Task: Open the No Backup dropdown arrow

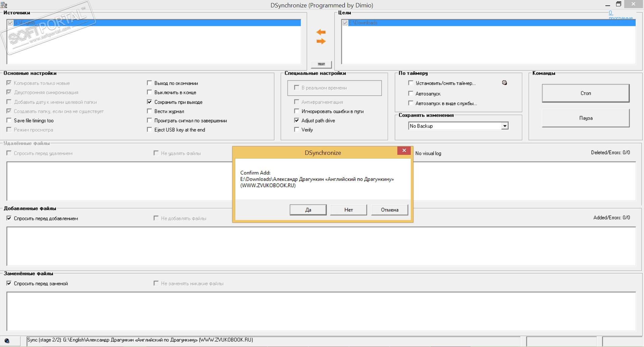Action: [505, 126]
